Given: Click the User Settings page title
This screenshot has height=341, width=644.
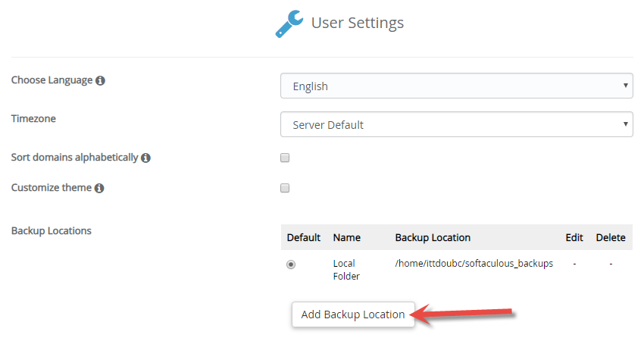Looking at the screenshot, I should (x=358, y=23).
